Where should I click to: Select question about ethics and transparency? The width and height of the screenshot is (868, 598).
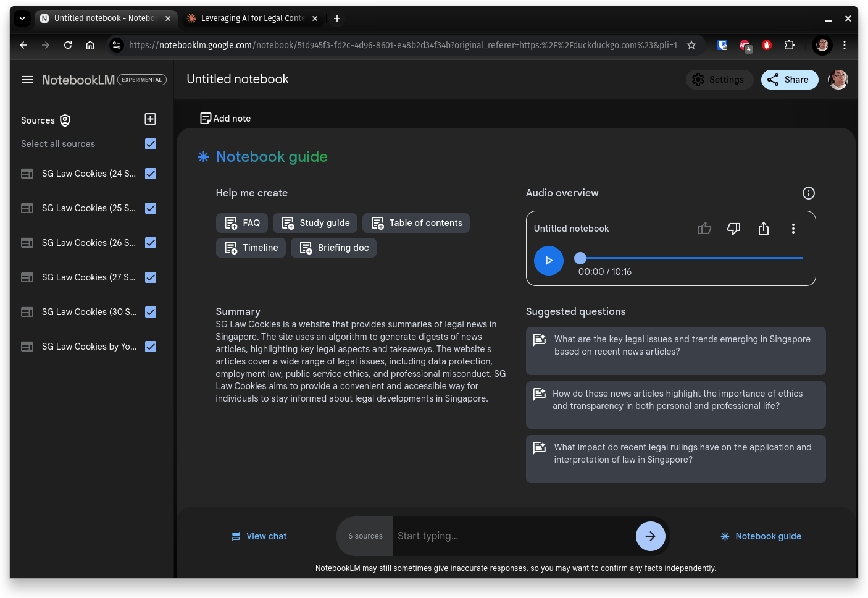676,405
